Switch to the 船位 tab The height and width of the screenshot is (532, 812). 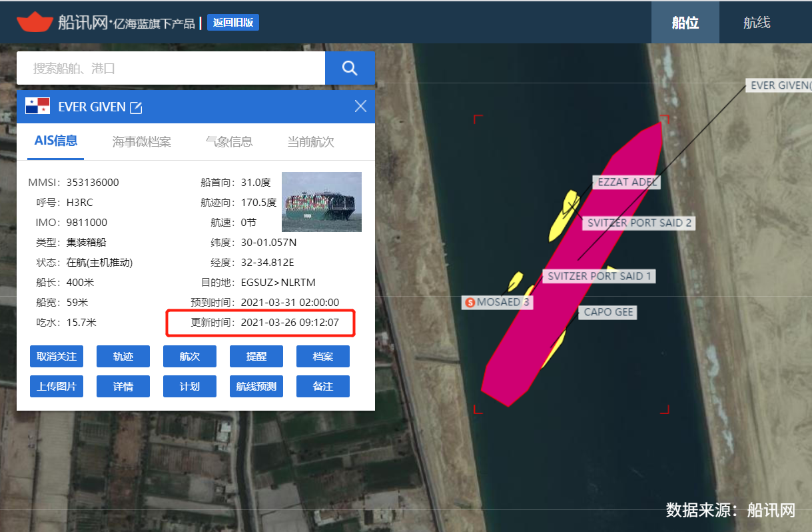coord(685,22)
